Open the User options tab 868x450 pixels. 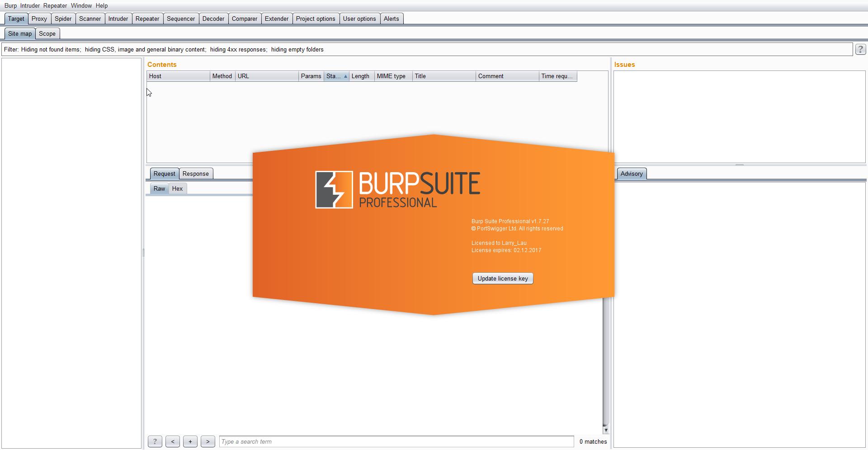pyautogui.click(x=359, y=19)
